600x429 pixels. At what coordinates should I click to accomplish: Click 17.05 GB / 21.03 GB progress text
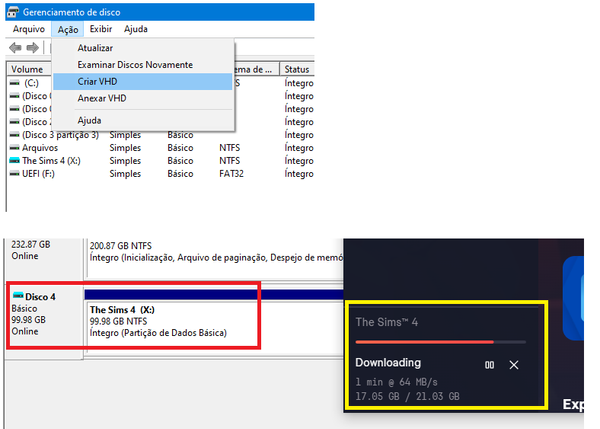pyautogui.click(x=407, y=396)
